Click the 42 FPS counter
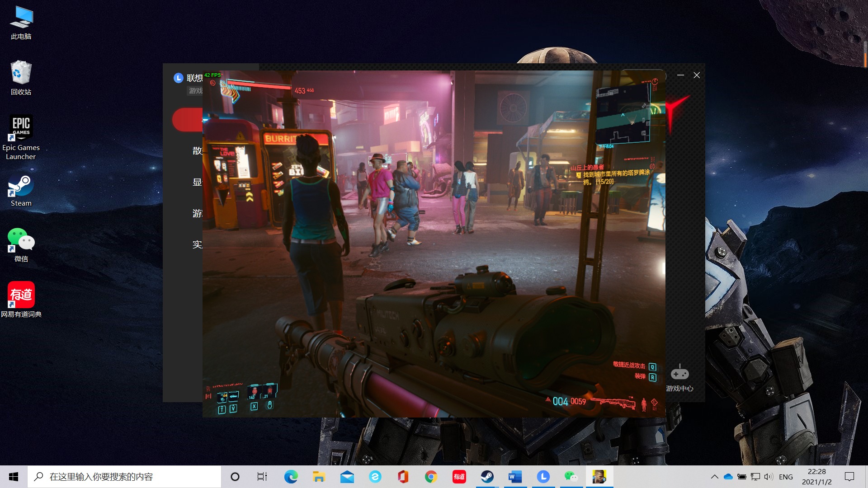 [x=212, y=75]
